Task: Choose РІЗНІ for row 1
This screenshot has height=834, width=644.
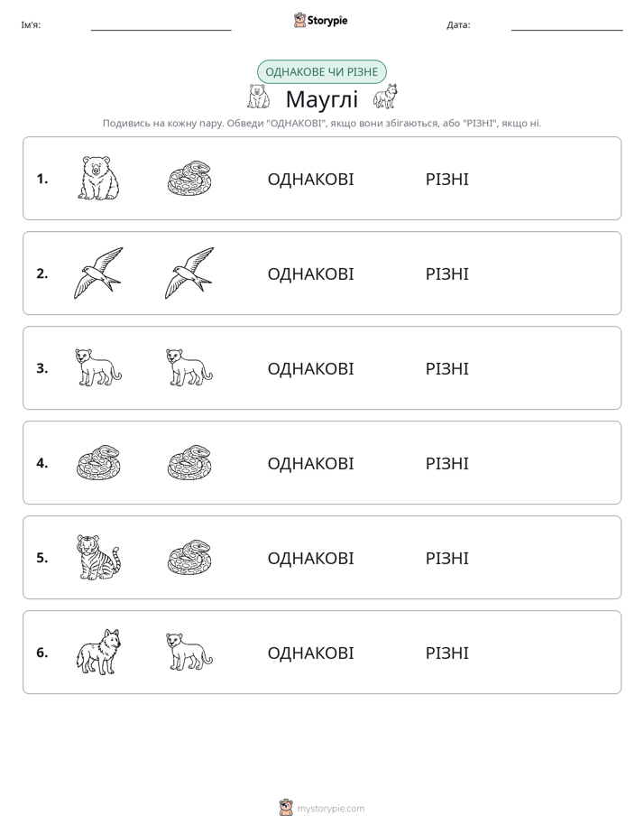Action: point(446,180)
